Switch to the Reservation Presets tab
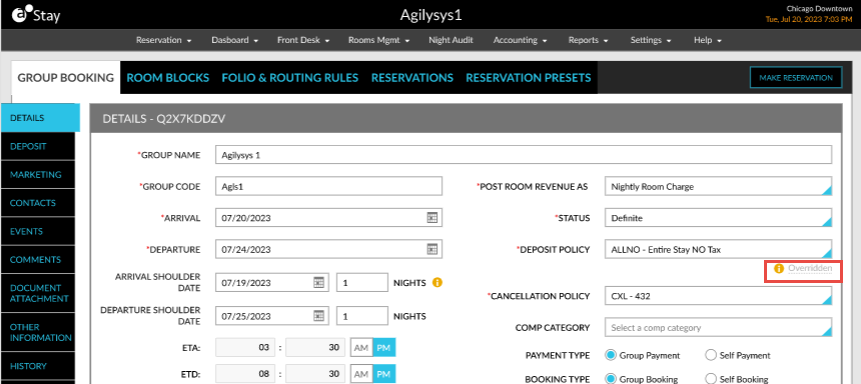The image size is (861, 384). [x=528, y=78]
